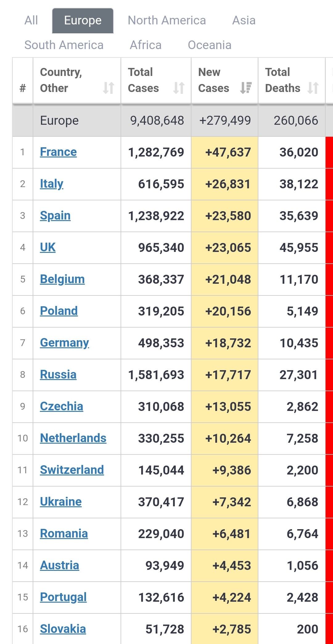Image resolution: width=333 pixels, height=644 pixels.
Task: Select the Africa tab
Action: point(146,45)
